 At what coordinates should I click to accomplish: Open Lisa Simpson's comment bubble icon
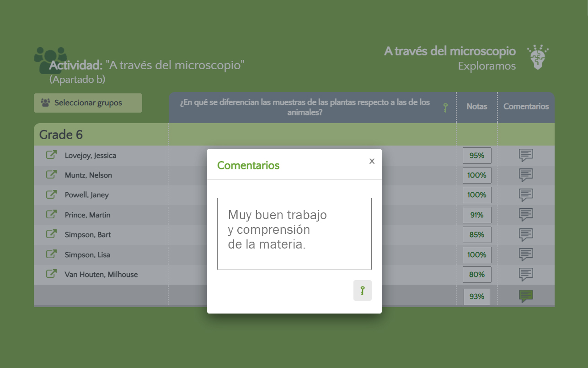pyautogui.click(x=526, y=254)
